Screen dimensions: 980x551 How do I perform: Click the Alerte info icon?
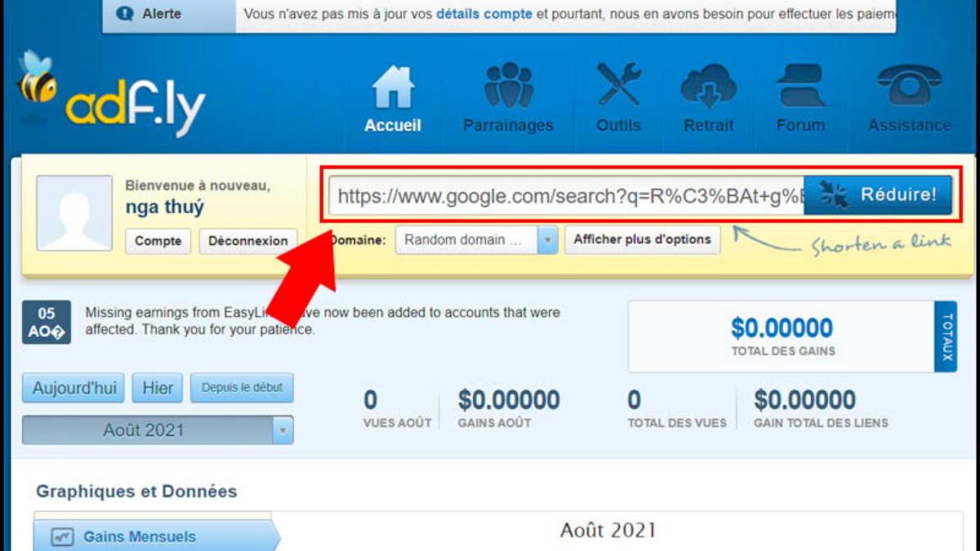pyautogui.click(x=124, y=14)
